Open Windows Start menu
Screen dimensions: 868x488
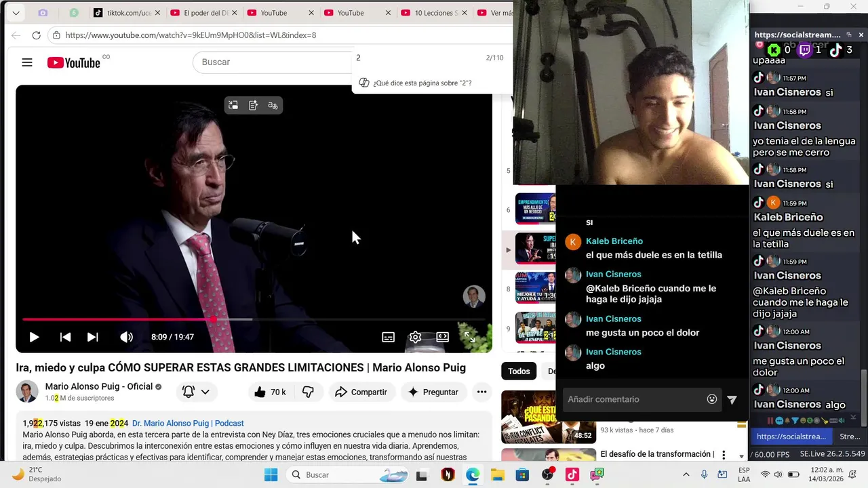coord(271,474)
